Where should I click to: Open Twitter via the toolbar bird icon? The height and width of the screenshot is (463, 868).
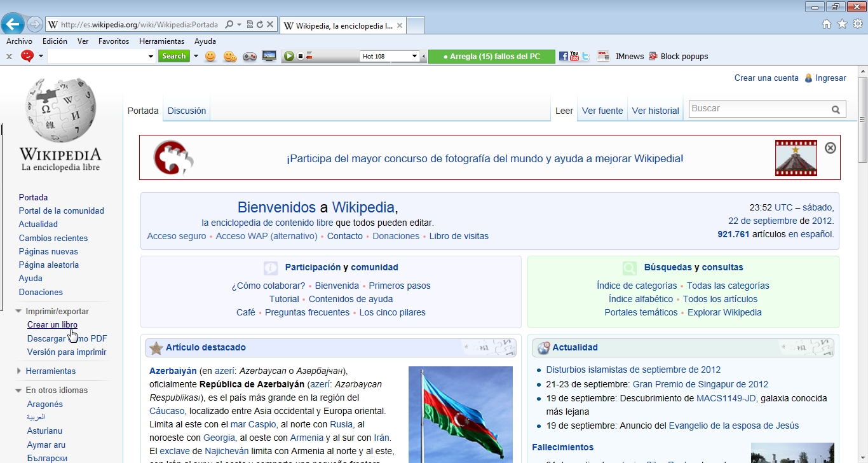[585, 56]
